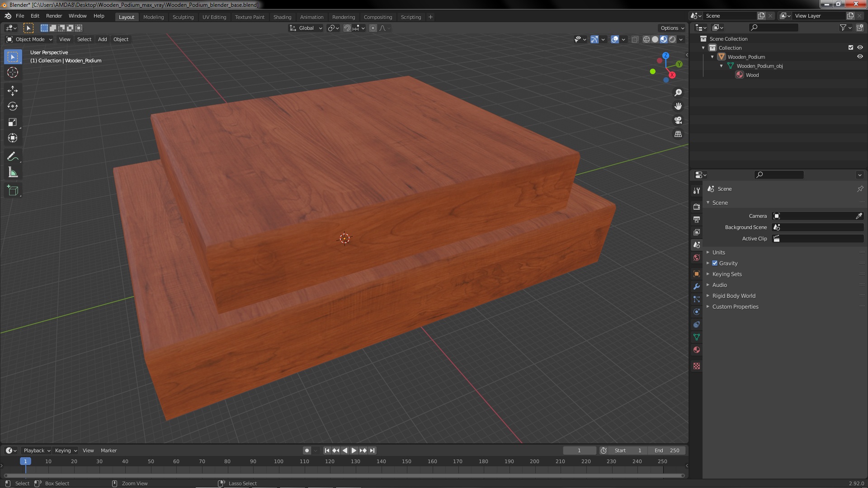Select the Annotate pencil tool
The width and height of the screenshot is (868, 488).
[x=13, y=157]
